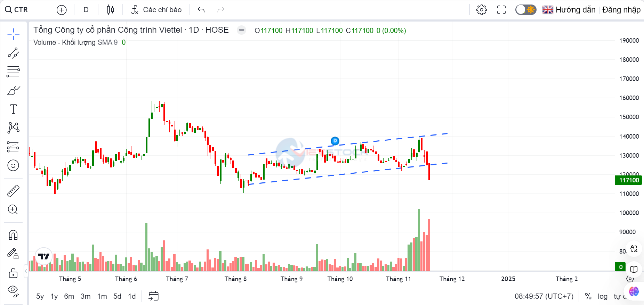This screenshot has height=305, width=644.
Task: Open the colorful brain AI icon
Action: click(x=634, y=291)
